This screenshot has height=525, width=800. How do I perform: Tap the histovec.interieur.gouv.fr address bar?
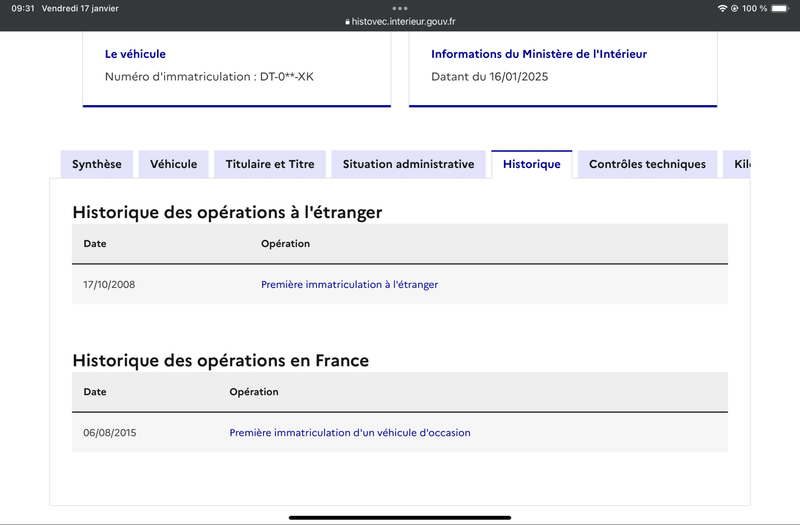pyautogui.click(x=400, y=21)
